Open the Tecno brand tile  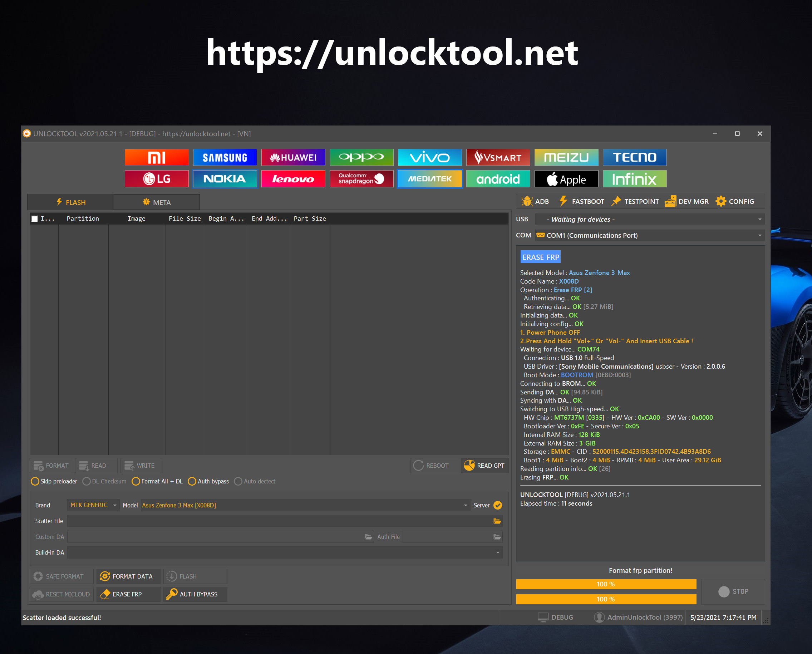pos(634,157)
